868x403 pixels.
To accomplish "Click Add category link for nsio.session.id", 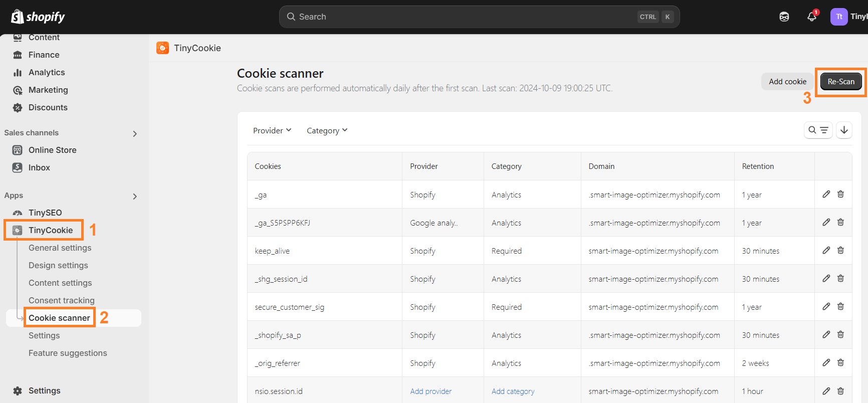I will click(513, 391).
